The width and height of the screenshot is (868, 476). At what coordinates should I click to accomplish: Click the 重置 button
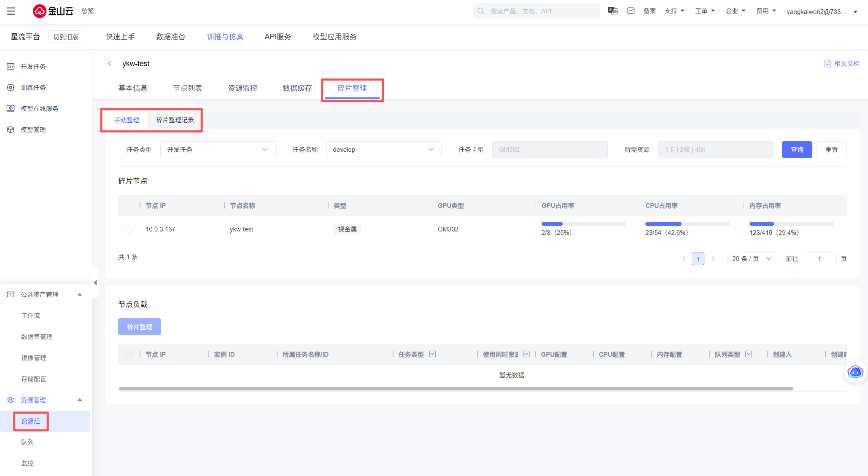coord(832,150)
